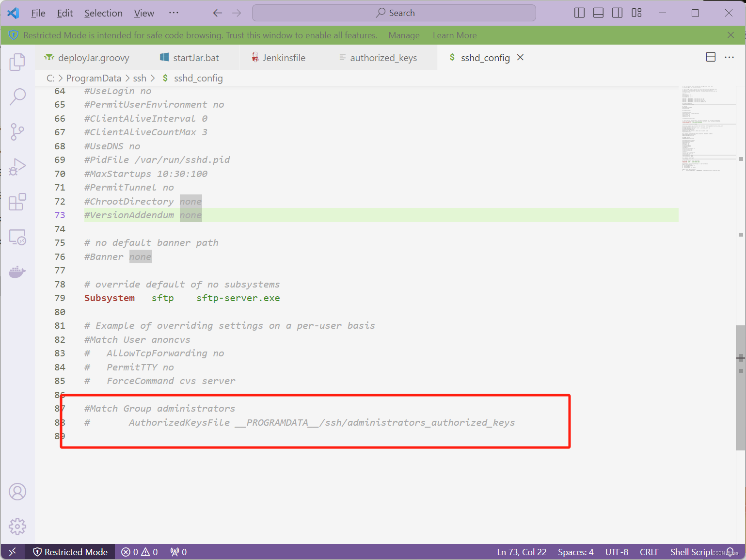Toggle primary side bar layout icon
Screen dimensions: 746x560
click(579, 13)
